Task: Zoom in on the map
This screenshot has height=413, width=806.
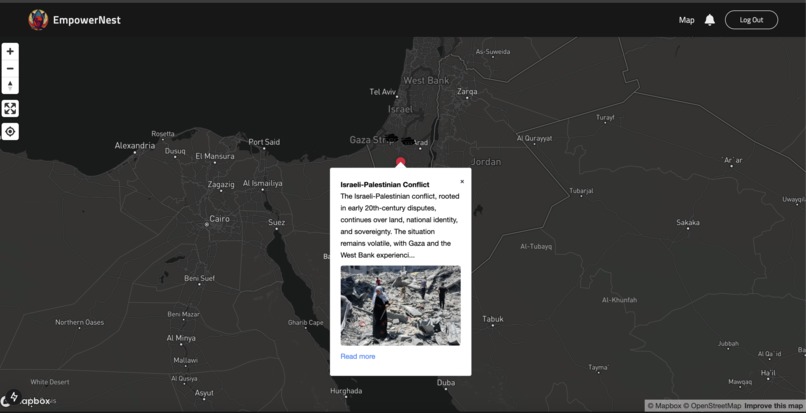Action: point(10,51)
